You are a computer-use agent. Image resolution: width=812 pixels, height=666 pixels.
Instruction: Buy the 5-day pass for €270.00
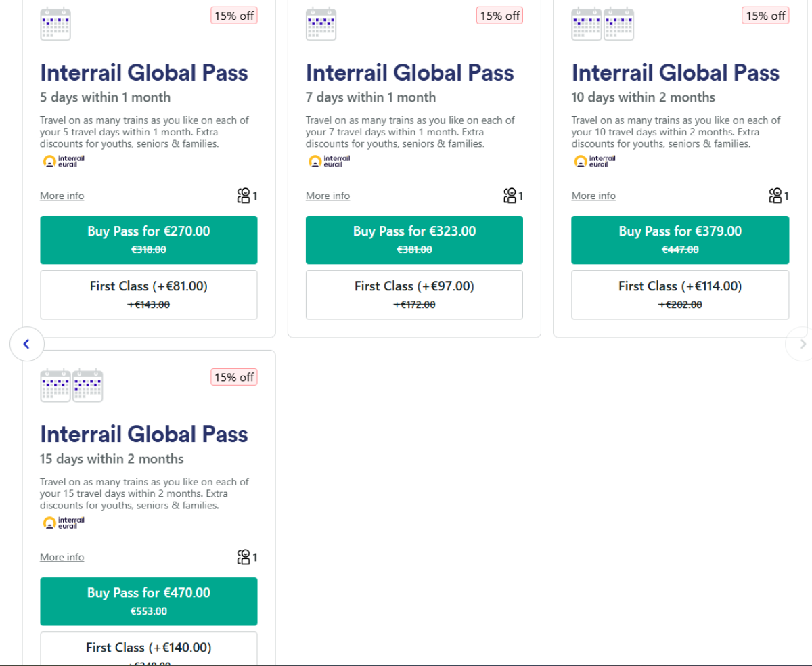pyautogui.click(x=149, y=240)
